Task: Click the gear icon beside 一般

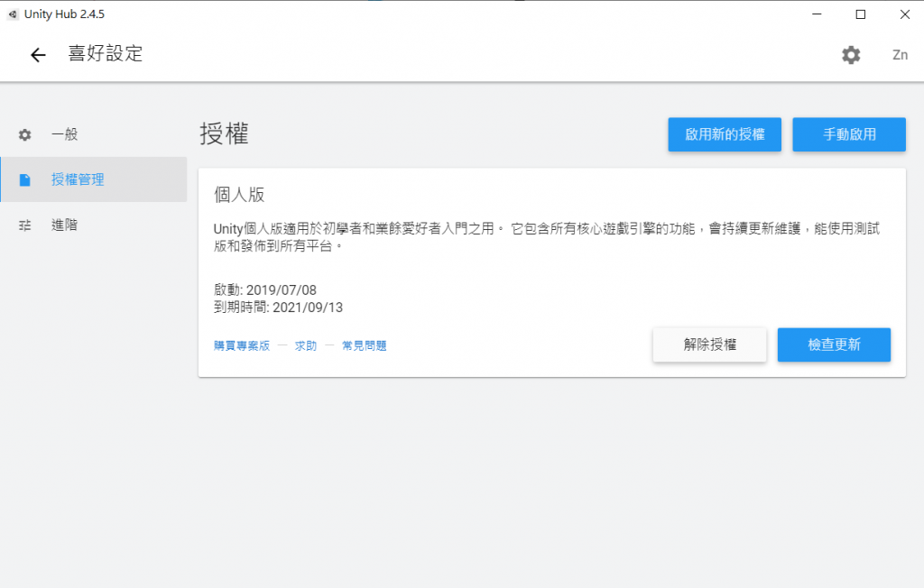Action: pyautogui.click(x=24, y=135)
